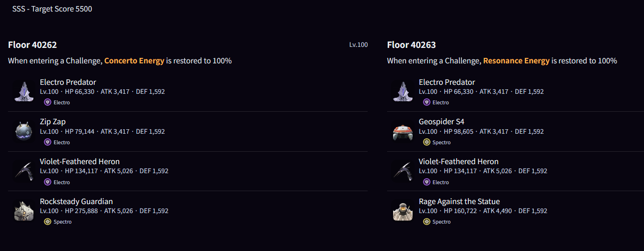Select the Spectro element badge under Geospider S4
Screen dimensions: 644x251
(x=437, y=142)
